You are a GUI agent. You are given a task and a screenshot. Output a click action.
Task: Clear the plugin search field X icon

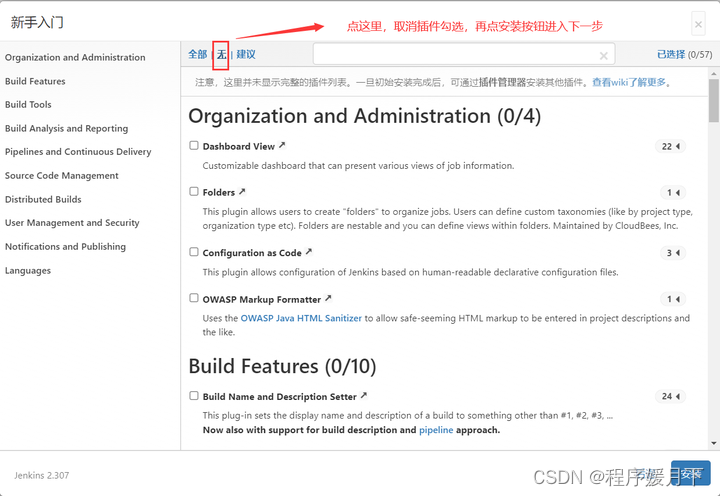coord(603,56)
